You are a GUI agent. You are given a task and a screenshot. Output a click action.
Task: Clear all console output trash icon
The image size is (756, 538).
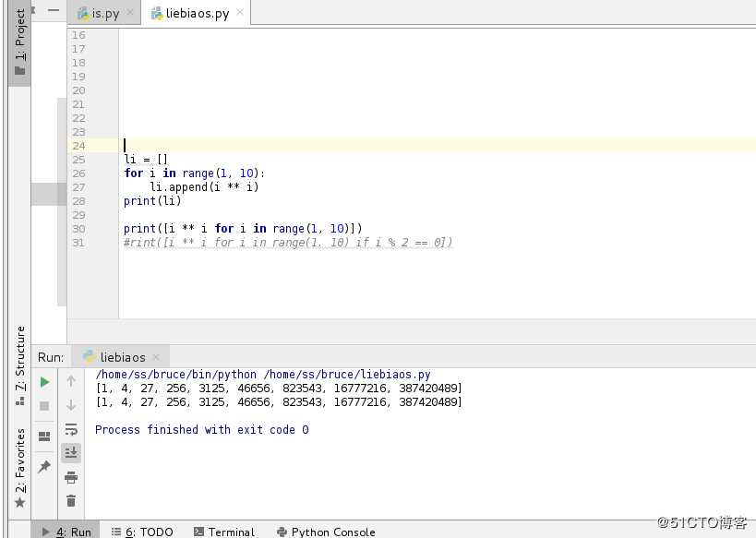(x=71, y=501)
